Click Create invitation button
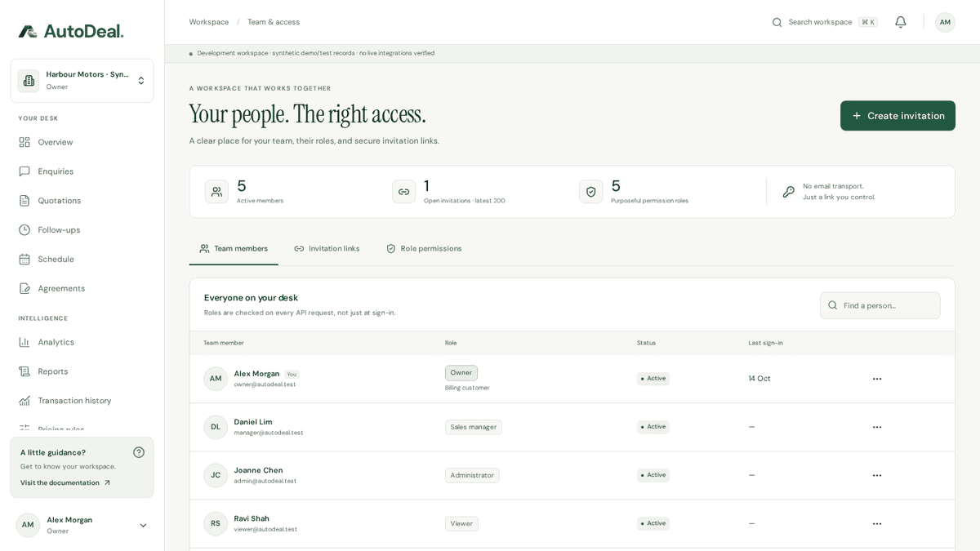 click(898, 116)
